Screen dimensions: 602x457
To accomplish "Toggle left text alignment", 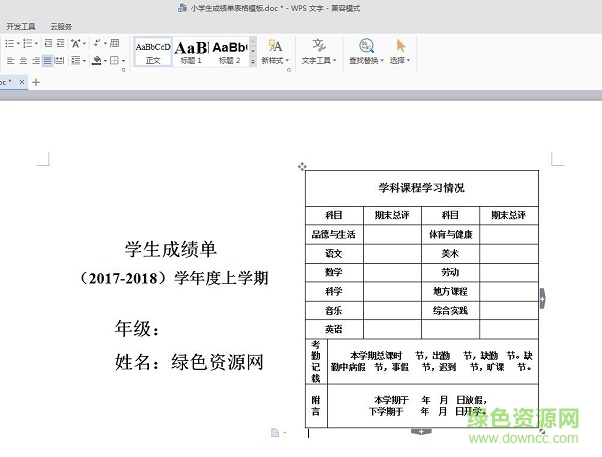I will 9,61.
